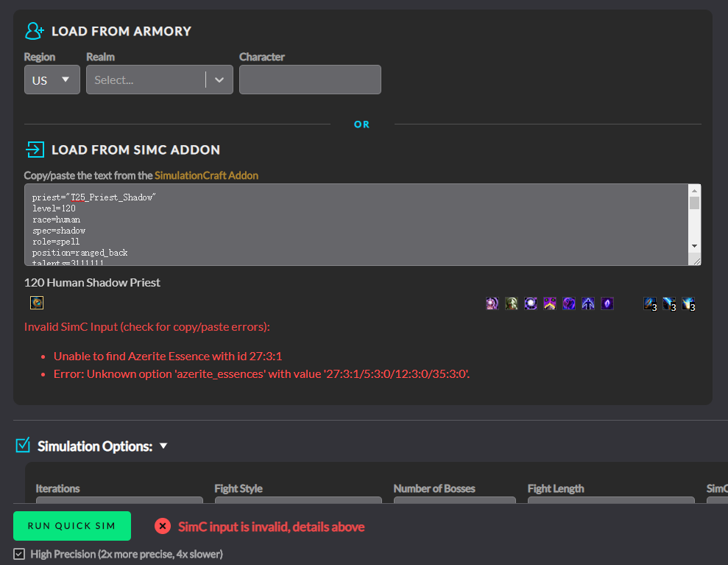Click inside the SimC addon text area
The width and height of the screenshot is (728, 565).
(x=353, y=224)
